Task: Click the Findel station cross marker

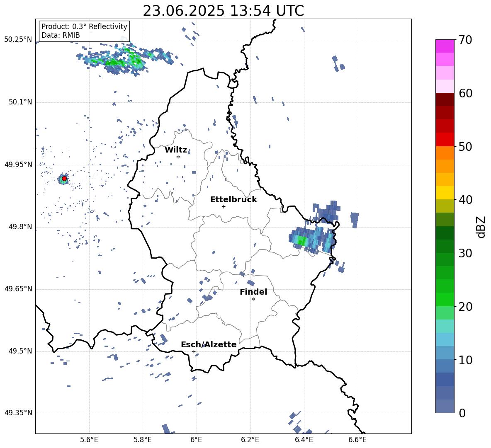Action: (x=253, y=299)
